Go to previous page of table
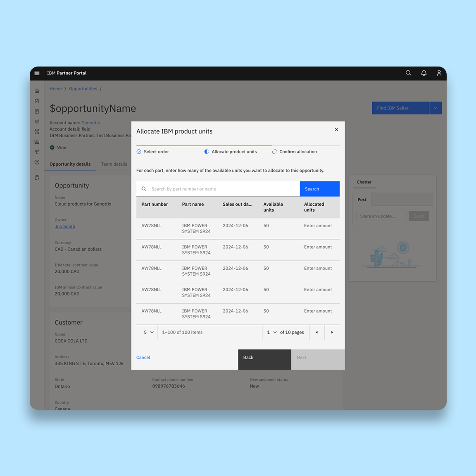The width and height of the screenshot is (476, 476). [317, 332]
